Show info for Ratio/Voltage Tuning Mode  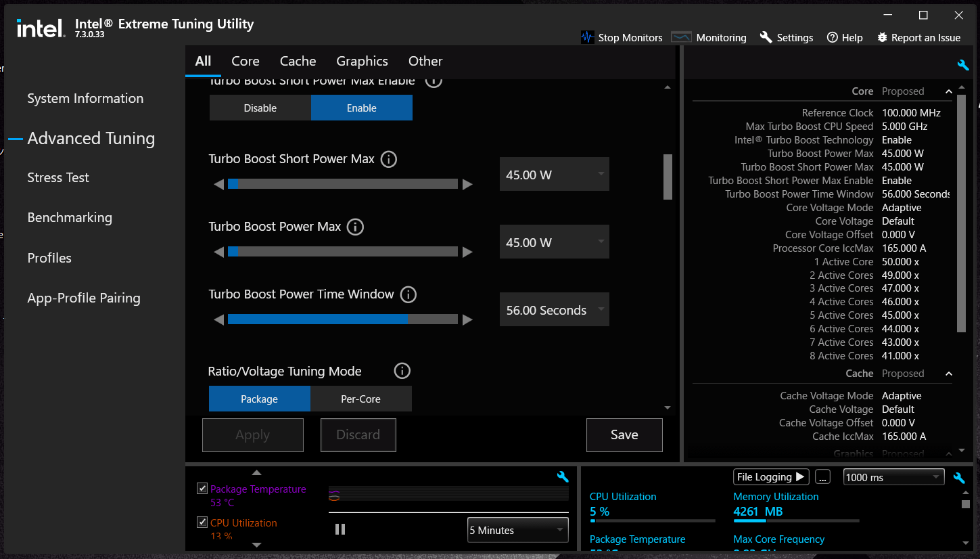click(402, 371)
